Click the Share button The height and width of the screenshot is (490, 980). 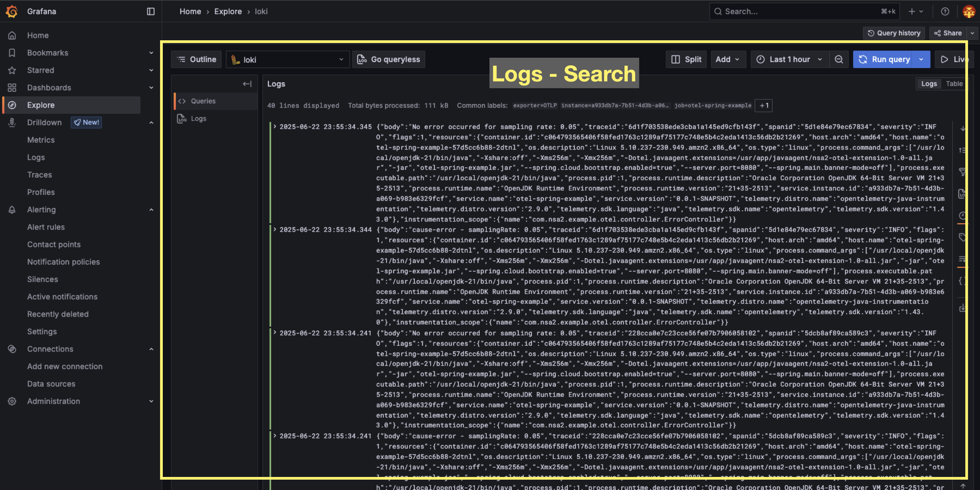click(x=948, y=33)
